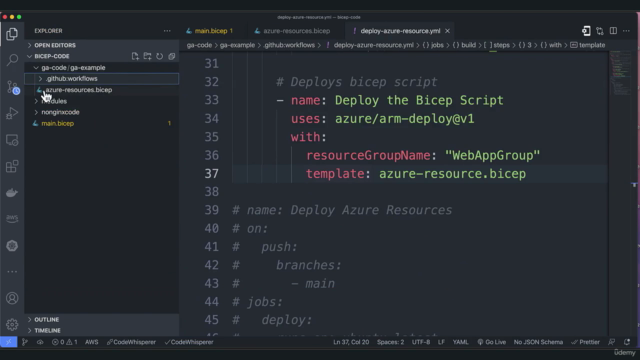The height and width of the screenshot is (360, 640).
Task: Change end of line sequence LF
Action: point(441,342)
